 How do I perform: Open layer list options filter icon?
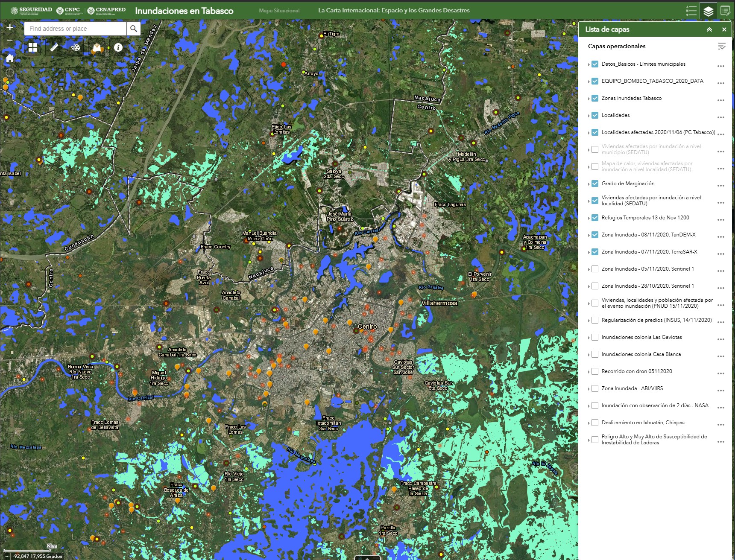click(721, 46)
